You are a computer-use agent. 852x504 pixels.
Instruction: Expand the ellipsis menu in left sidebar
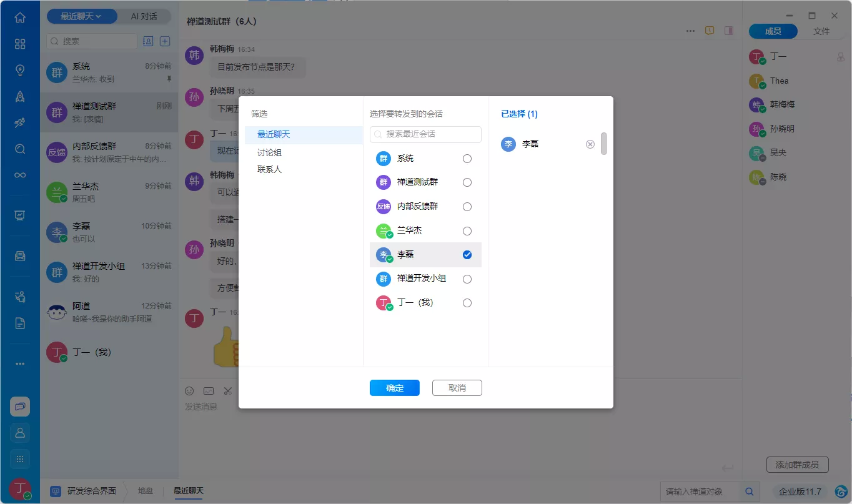click(19, 363)
